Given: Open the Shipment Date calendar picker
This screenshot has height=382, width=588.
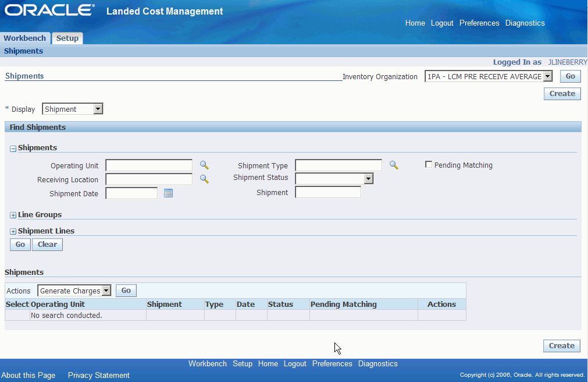Looking at the screenshot, I should tap(169, 193).
